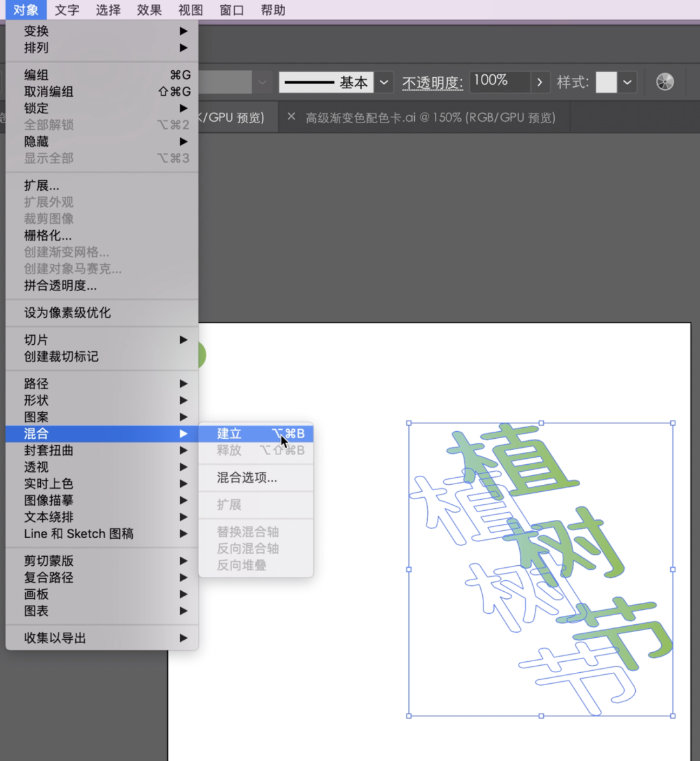The image size is (700, 761).
Task: Click the 不透明度 label link
Action: [x=432, y=83]
